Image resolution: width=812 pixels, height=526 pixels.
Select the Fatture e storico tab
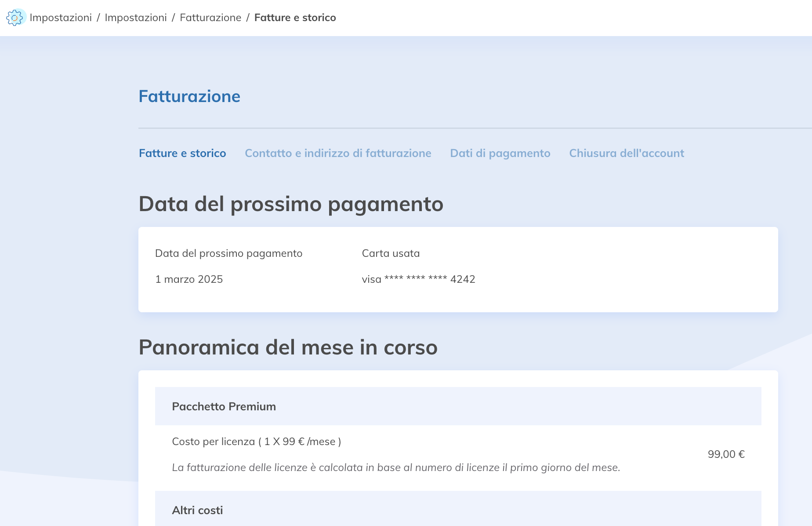(x=182, y=153)
